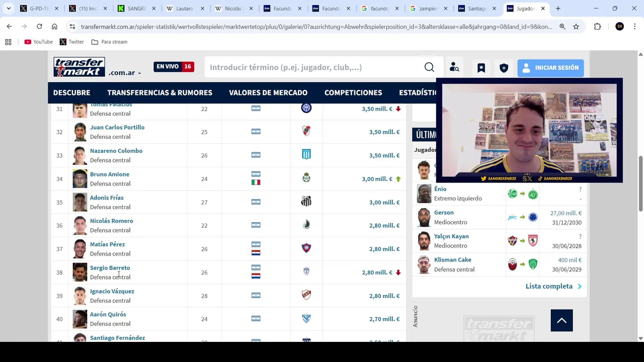
Task: Open the bookmark watchlist icon
Action: click(x=481, y=67)
